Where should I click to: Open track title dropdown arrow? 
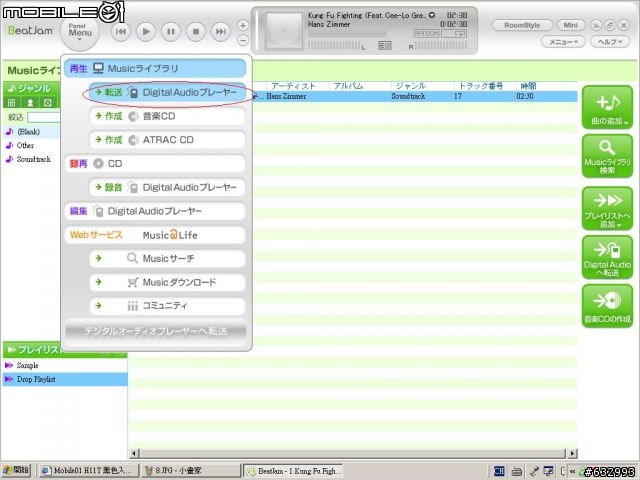coord(432,15)
